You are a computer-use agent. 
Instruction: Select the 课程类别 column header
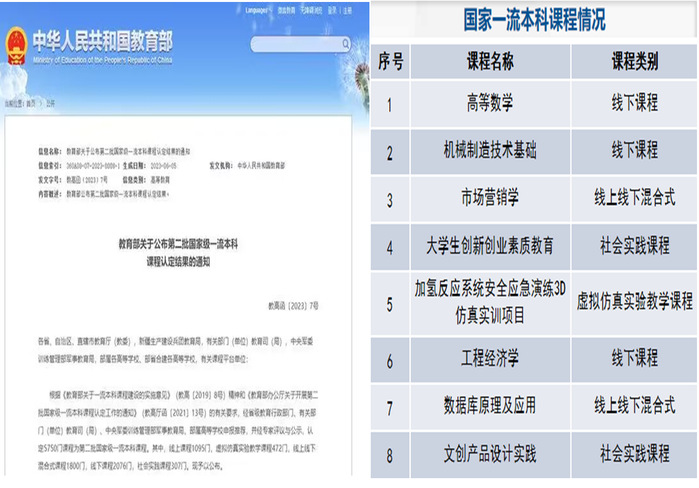pyautogui.click(x=634, y=61)
